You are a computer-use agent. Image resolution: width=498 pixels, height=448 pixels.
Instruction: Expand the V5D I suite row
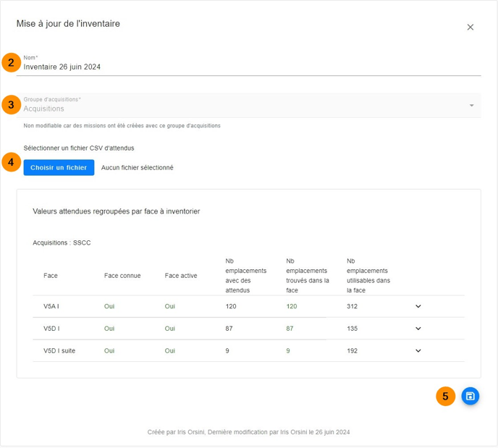(x=418, y=351)
